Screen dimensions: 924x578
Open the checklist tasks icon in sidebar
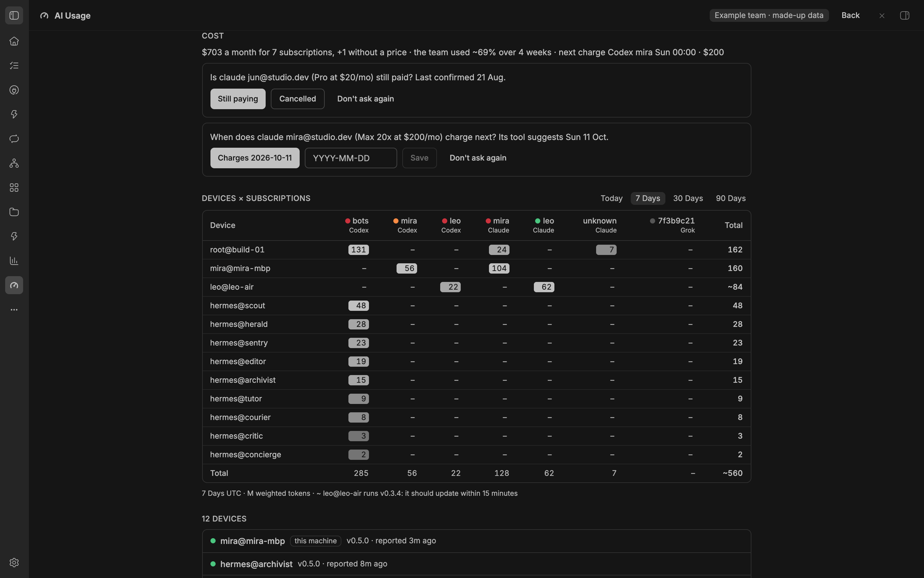point(14,66)
